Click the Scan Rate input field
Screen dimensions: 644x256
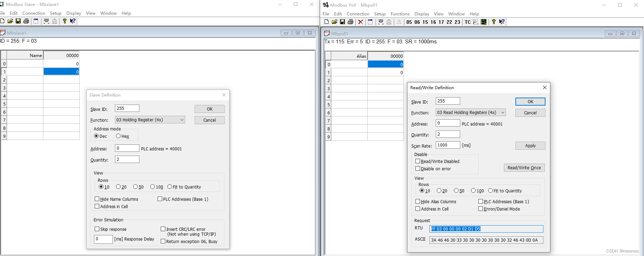tap(448, 145)
